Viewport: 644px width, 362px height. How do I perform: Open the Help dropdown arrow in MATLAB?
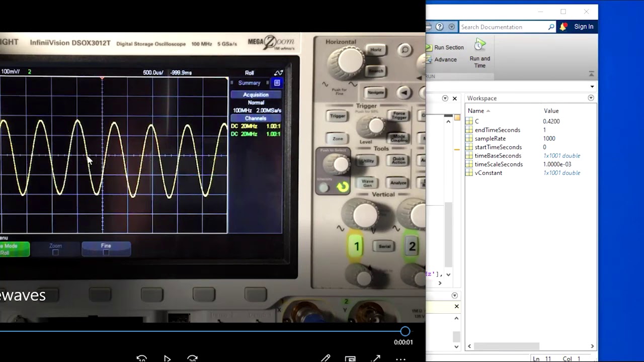[x=451, y=27]
